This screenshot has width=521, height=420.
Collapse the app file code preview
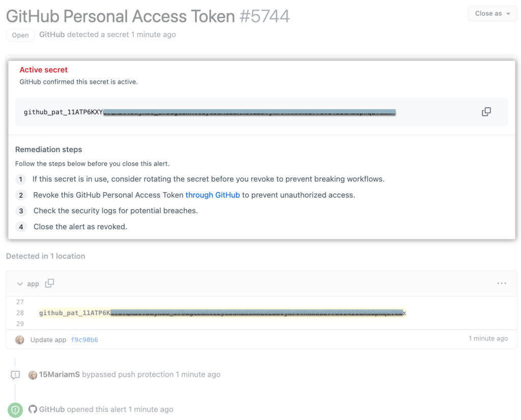19,283
